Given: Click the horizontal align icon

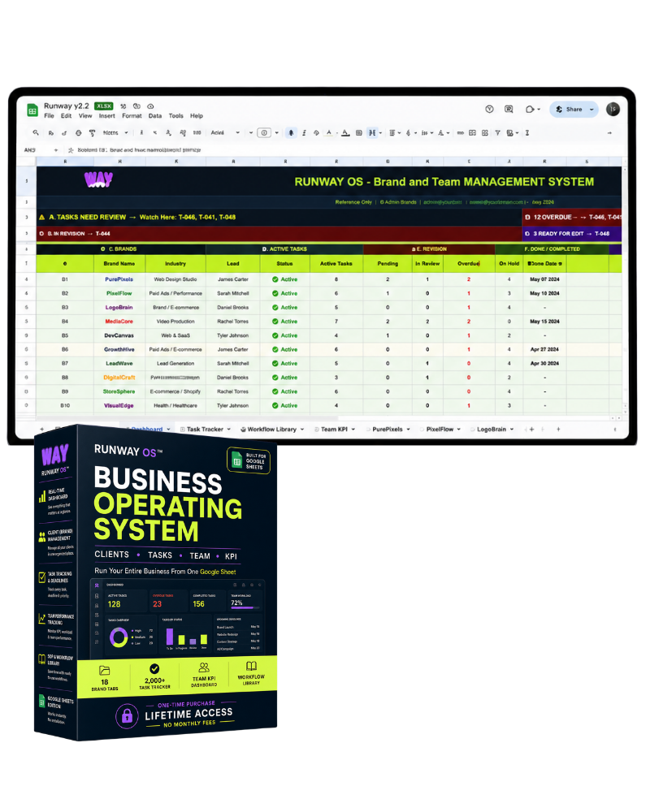Looking at the screenshot, I should coord(392,133).
